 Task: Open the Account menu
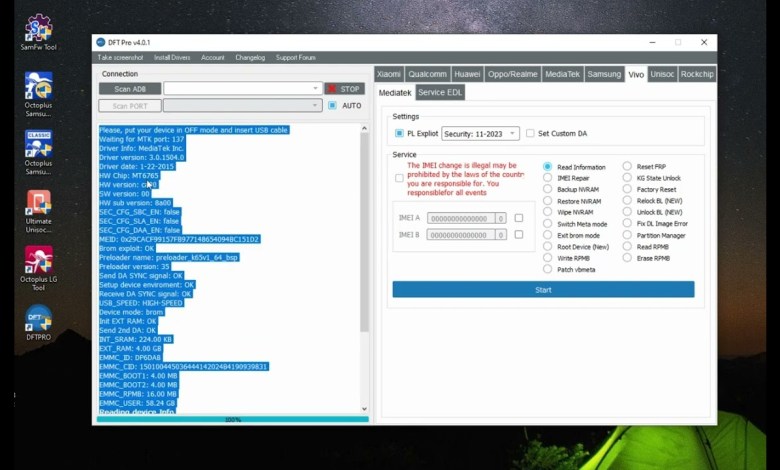coord(213,58)
